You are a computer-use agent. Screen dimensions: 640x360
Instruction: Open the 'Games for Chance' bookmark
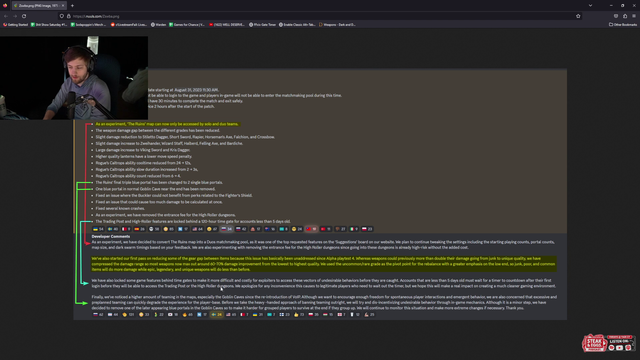(187, 24)
